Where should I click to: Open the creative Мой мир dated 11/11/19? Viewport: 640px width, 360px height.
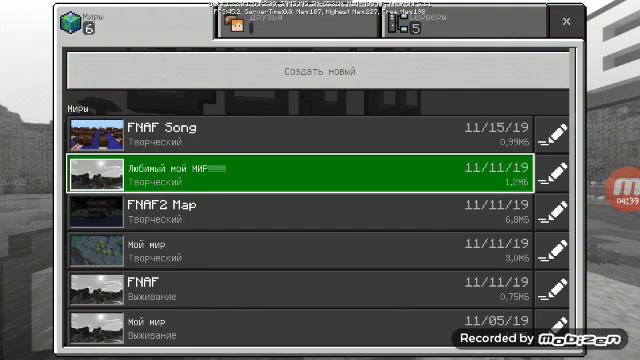300,251
